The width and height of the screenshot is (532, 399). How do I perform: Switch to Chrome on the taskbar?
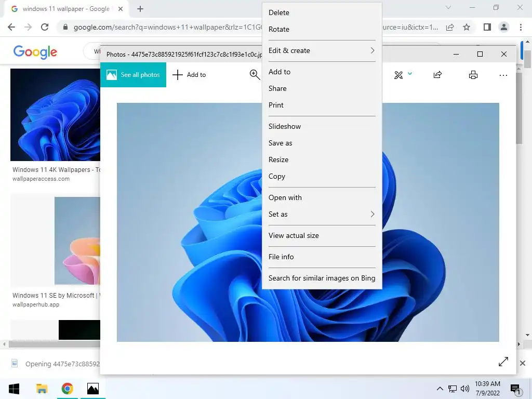tap(67, 389)
